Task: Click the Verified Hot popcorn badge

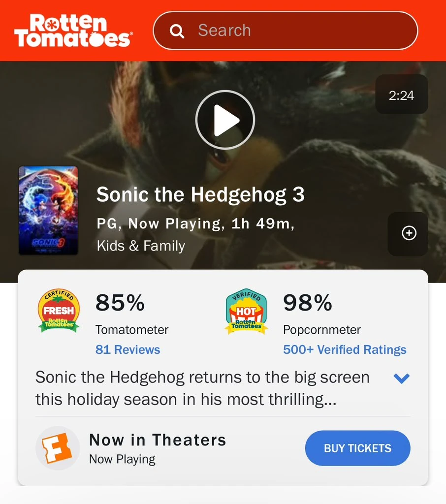Action: pos(246,310)
